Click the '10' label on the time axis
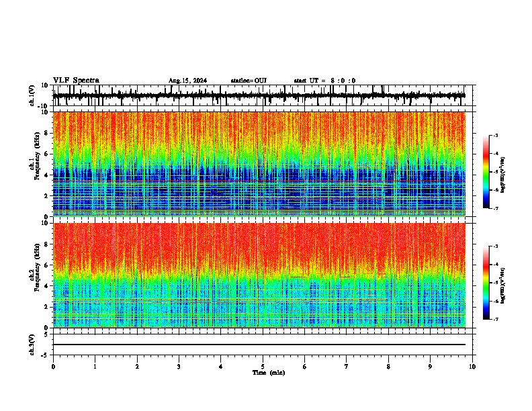Screen dimensions: 532x411 [x=472, y=367]
